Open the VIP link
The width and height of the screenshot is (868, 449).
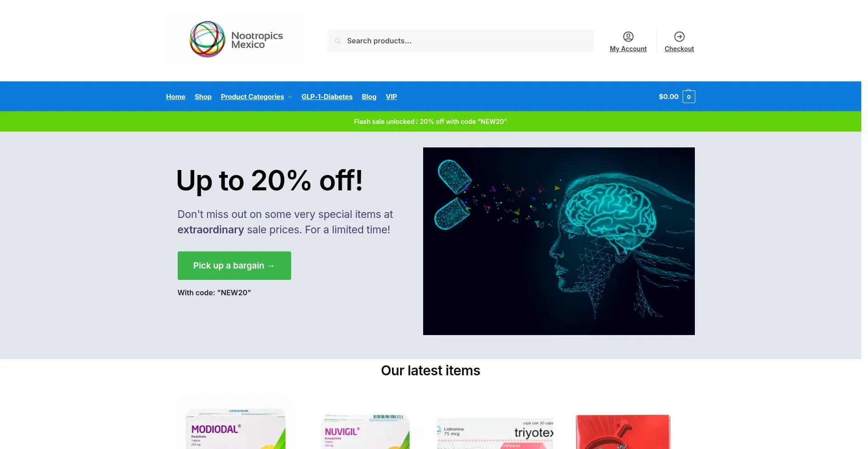(x=391, y=97)
